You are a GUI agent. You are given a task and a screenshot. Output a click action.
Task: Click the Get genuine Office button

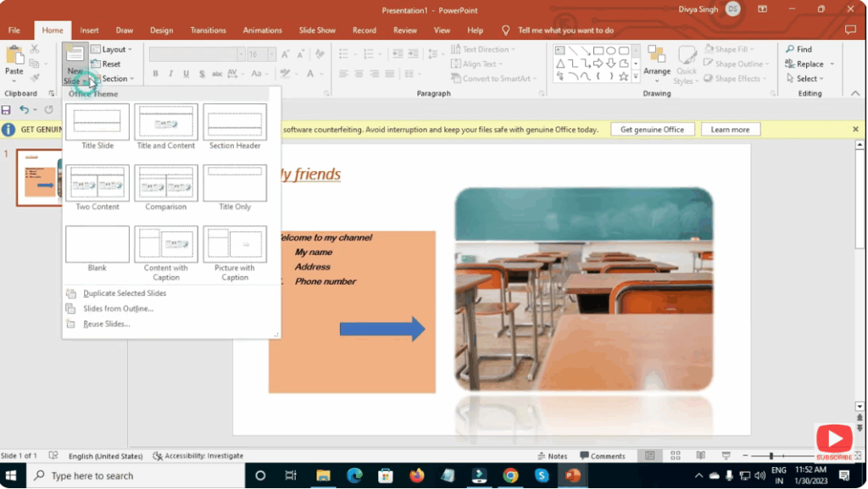653,129
